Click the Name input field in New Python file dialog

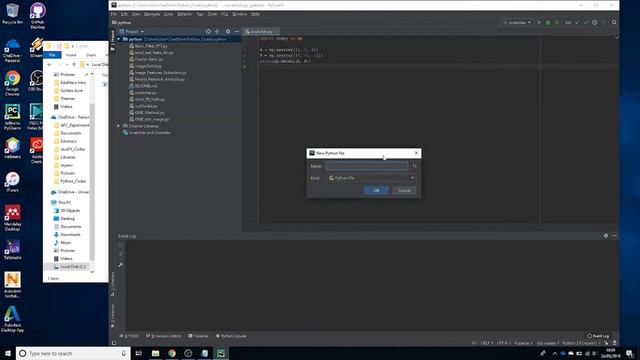[367, 166]
